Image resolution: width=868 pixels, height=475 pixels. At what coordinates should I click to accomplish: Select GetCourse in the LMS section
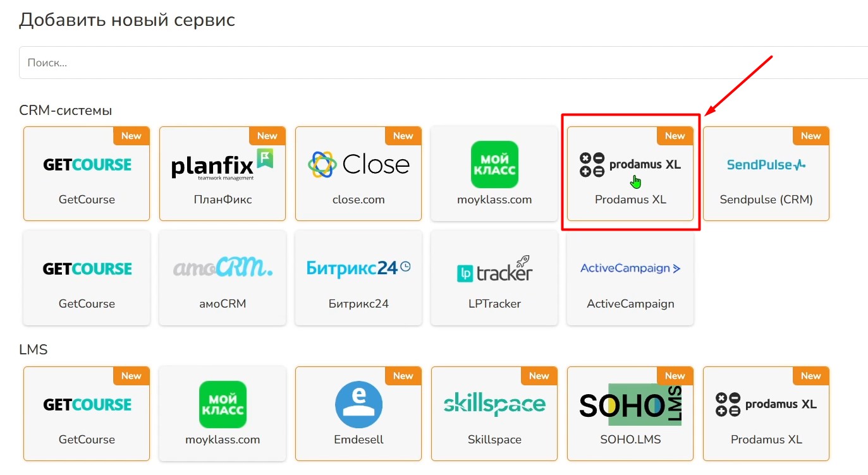(87, 414)
